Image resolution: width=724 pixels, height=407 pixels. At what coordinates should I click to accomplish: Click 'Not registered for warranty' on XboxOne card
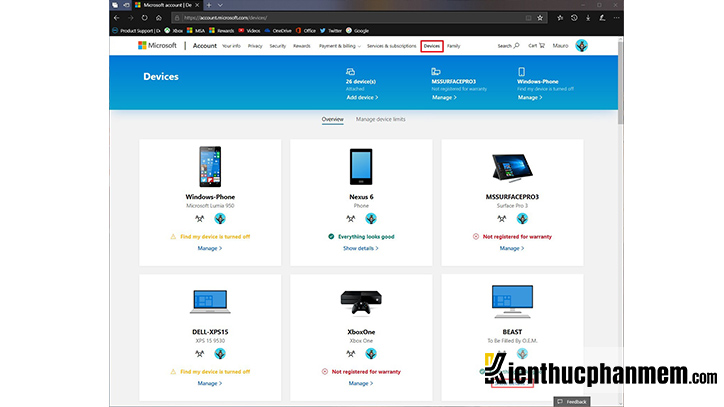366,372
